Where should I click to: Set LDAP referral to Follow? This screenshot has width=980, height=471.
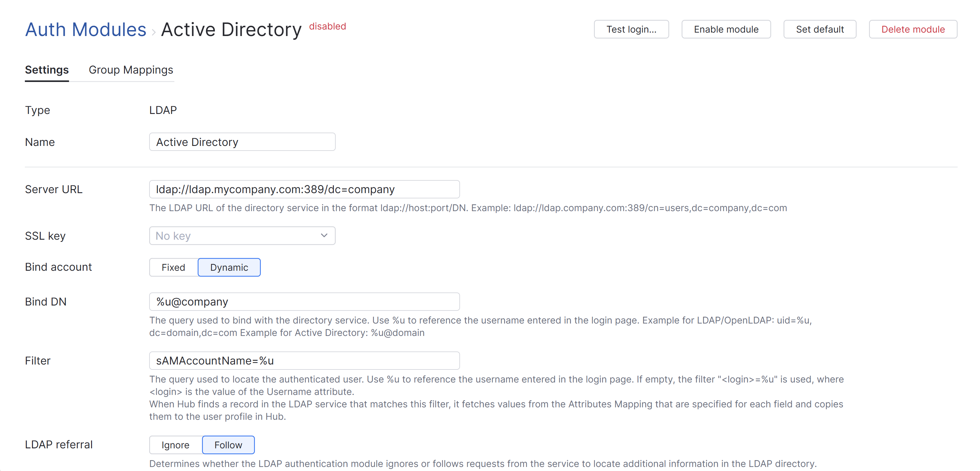[x=228, y=445]
